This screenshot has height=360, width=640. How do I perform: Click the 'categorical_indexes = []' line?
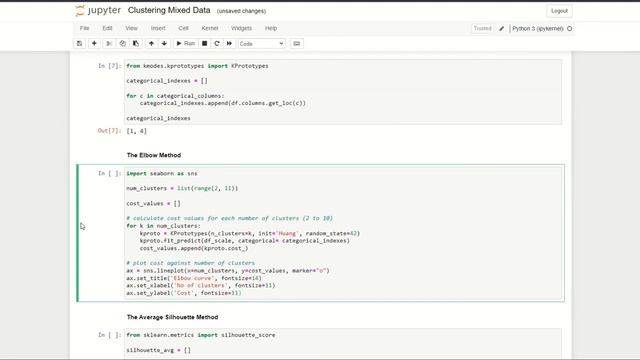click(x=167, y=81)
